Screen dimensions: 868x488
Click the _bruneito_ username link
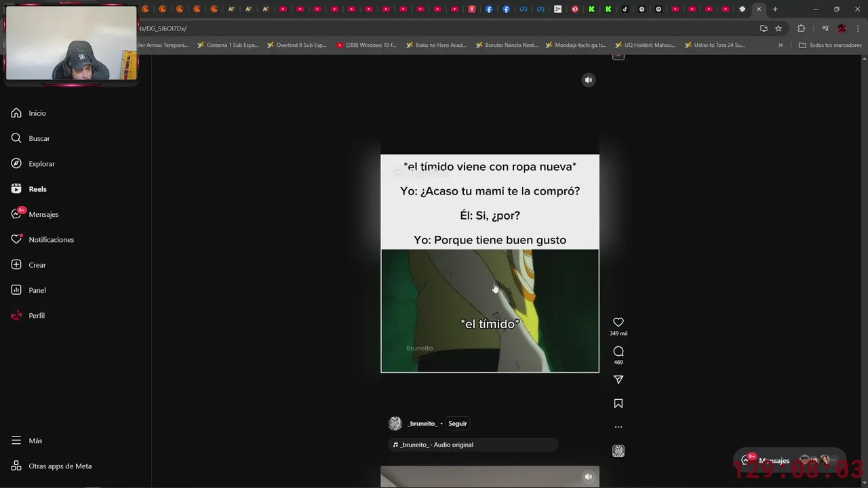422,424
